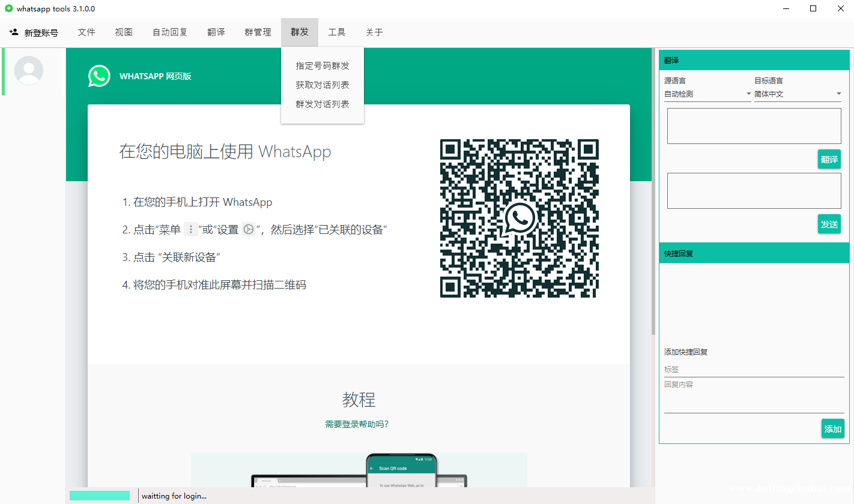
Task: Close the whatsapp tools window
Action: [x=840, y=8]
